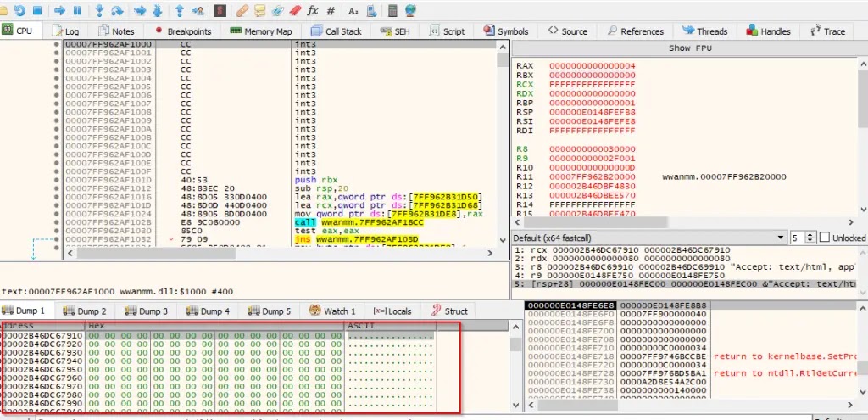Click the Pause execution toolbar icon
This screenshot has height=420, width=868.
point(77,10)
